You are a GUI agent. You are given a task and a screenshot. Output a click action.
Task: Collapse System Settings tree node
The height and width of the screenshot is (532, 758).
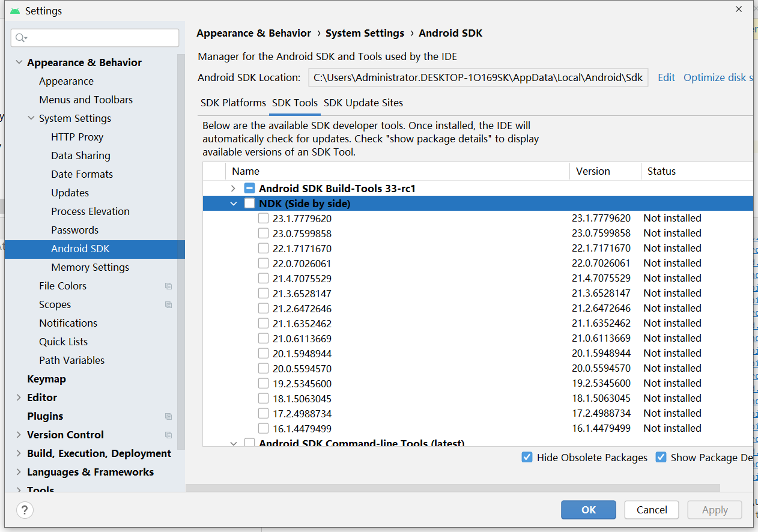pyautogui.click(x=31, y=118)
